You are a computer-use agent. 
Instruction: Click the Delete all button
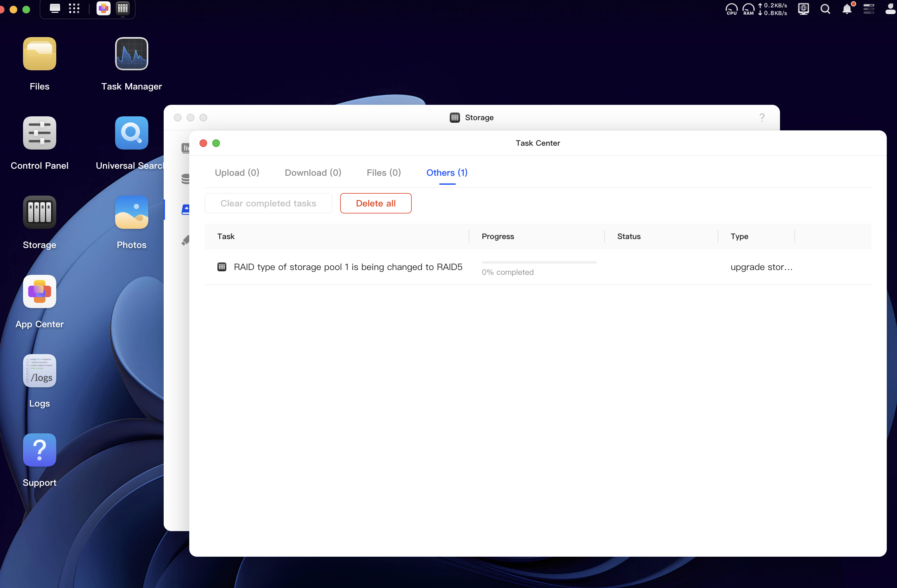pyautogui.click(x=376, y=204)
